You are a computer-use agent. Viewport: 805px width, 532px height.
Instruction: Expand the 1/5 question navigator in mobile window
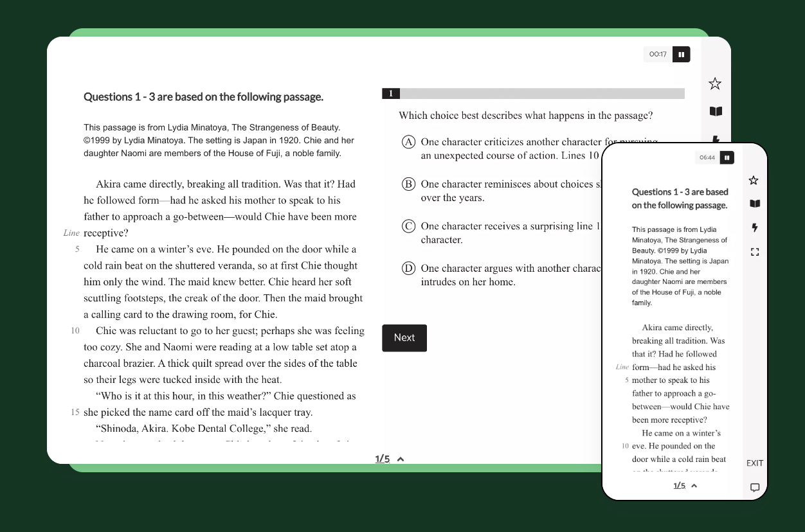685,486
